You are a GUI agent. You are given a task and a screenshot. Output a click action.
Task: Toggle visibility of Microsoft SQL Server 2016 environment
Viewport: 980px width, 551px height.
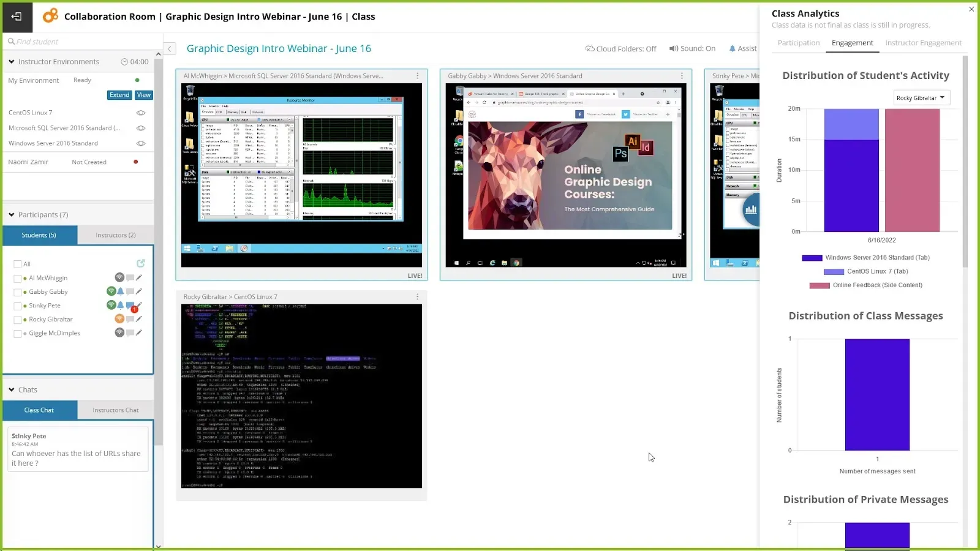click(141, 128)
